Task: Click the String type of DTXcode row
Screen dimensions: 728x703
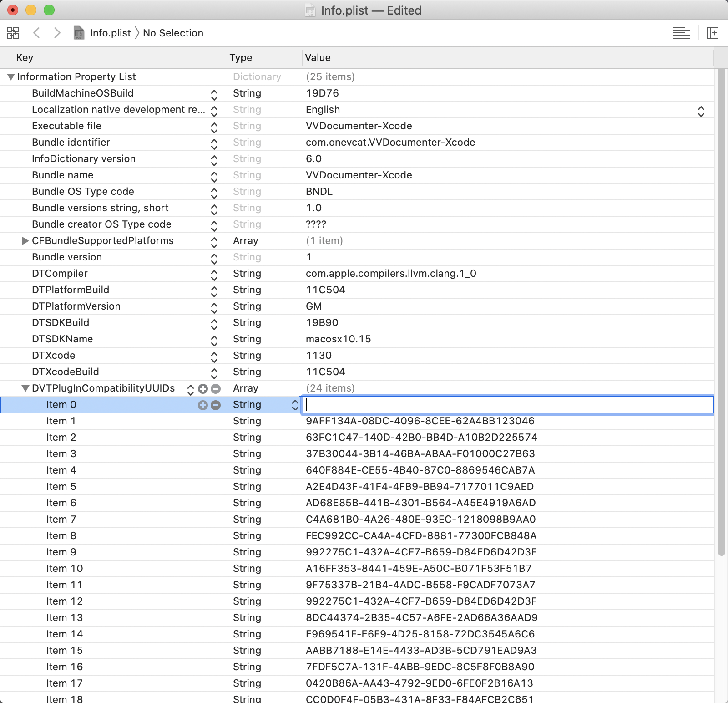Action: 247,356
